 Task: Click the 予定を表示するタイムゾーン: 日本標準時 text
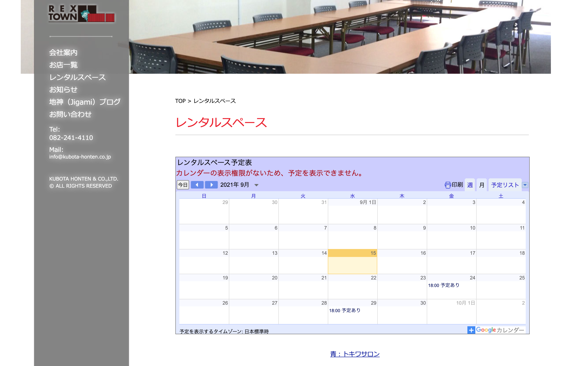tap(224, 331)
